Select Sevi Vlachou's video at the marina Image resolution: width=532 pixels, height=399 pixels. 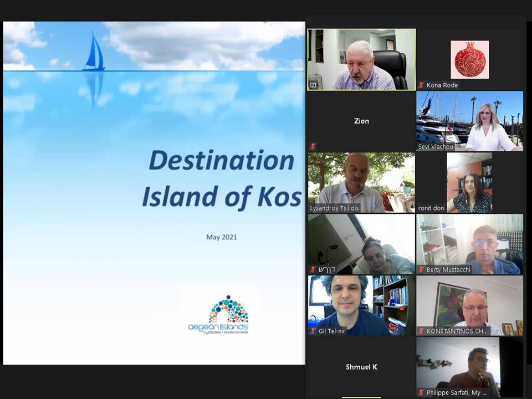coord(469,121)
